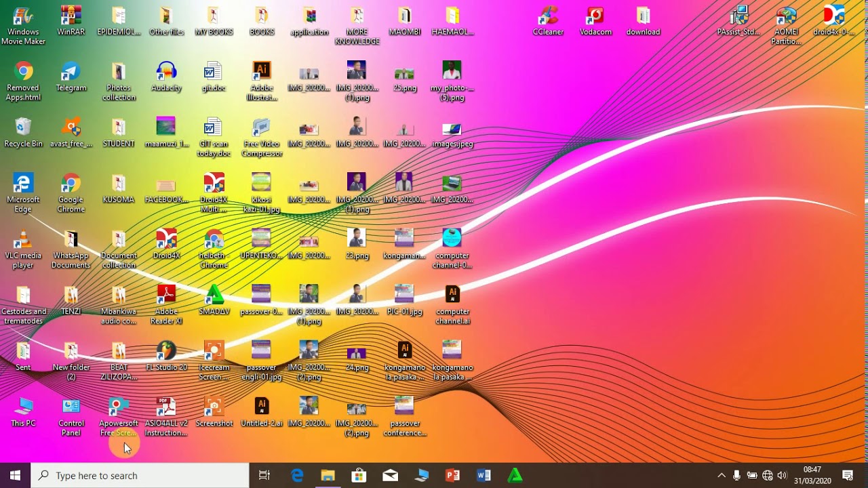Image resolution: width=868 pixels, height=488 pixels.
Task: Open SMADAV from the taskbar
Action: (515, 475)
